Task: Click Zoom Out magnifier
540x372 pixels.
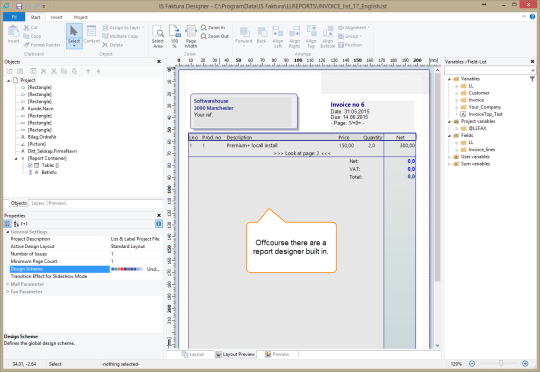Action: (215, 36)
